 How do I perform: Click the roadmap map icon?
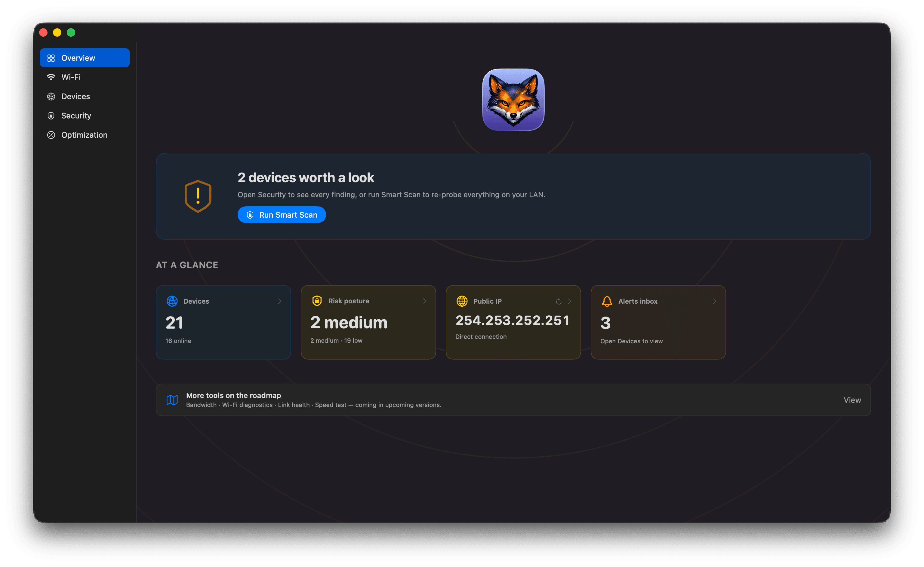[172, 400]
